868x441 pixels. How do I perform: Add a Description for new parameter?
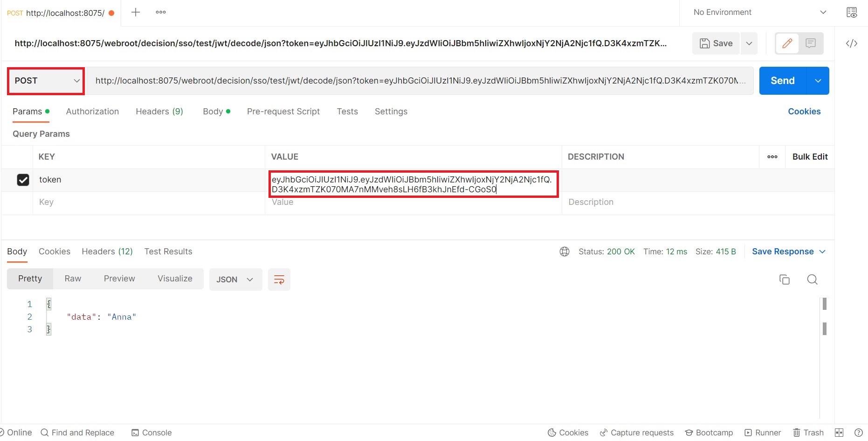698,202
